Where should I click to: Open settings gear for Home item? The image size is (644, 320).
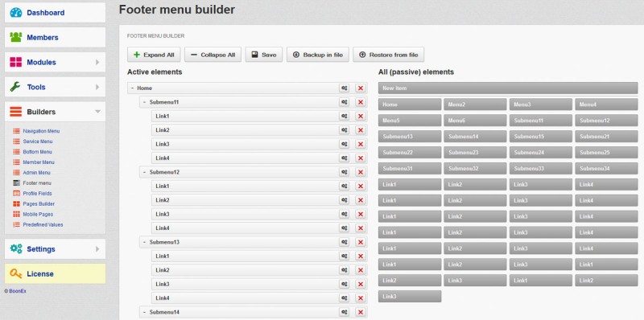pos(345,88)
